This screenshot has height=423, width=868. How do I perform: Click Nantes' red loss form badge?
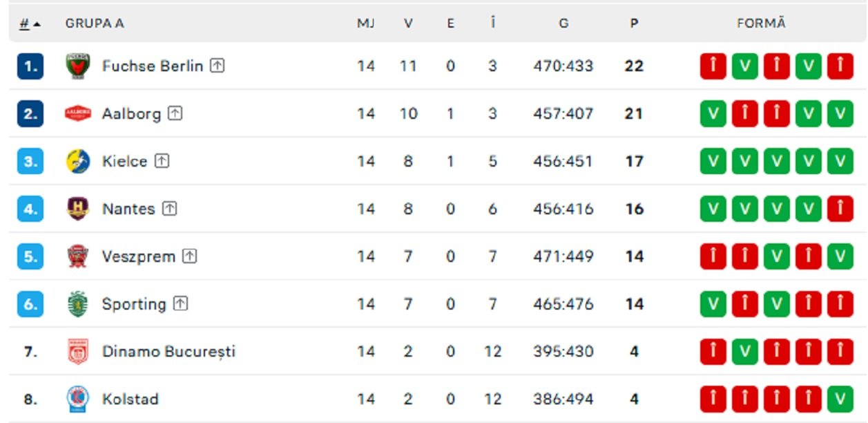(x=840, y=209)
